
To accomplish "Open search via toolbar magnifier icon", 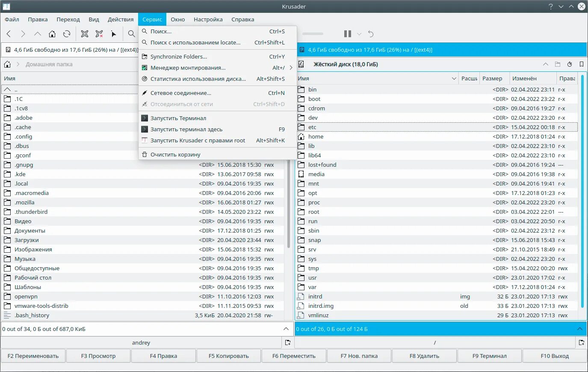I will (x=132, y=34).
